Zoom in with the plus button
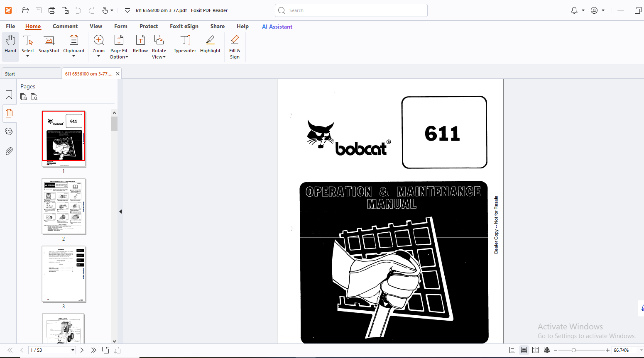Viewport: 644px width, 358px height. [x=608, y=350]
